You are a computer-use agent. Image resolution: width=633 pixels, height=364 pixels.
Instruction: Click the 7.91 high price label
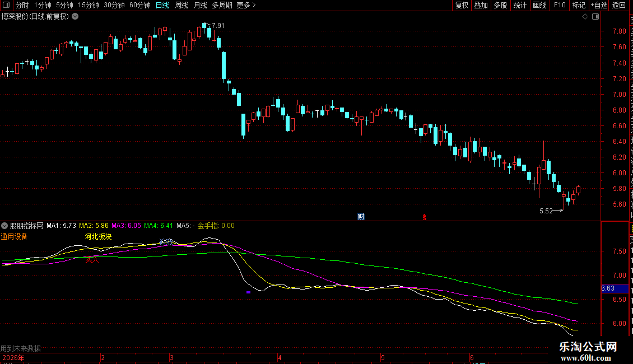[x=218, y=25]
